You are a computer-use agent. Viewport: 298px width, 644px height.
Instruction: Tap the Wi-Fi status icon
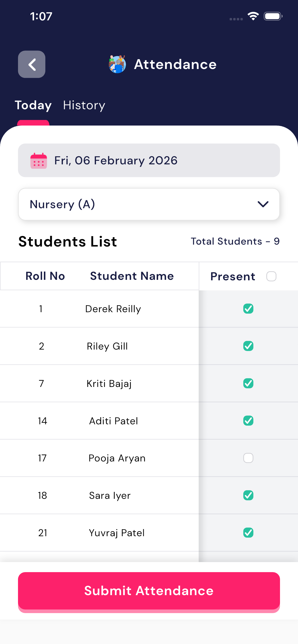click(253, 17)
